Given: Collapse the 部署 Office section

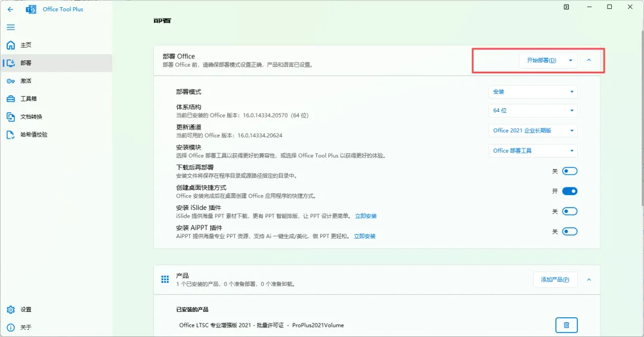Looking at the screenshot, I should [589, 60].
